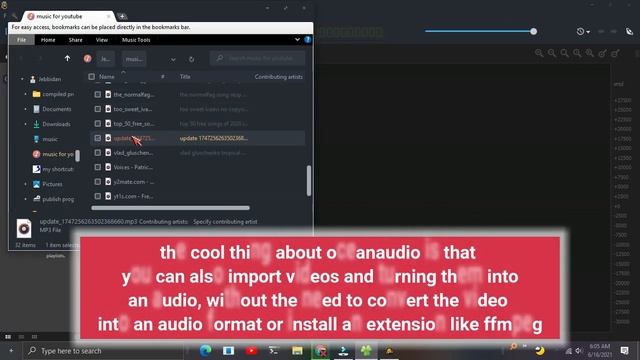
Task: Expand the ribbon using the chevron beside help
Action: click(297, 40)
